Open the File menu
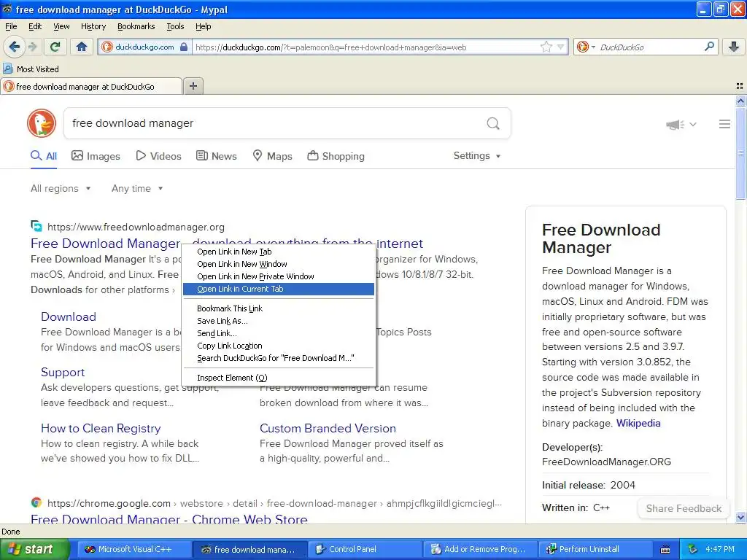Screen dimensions: 747x560 (11, 26)
